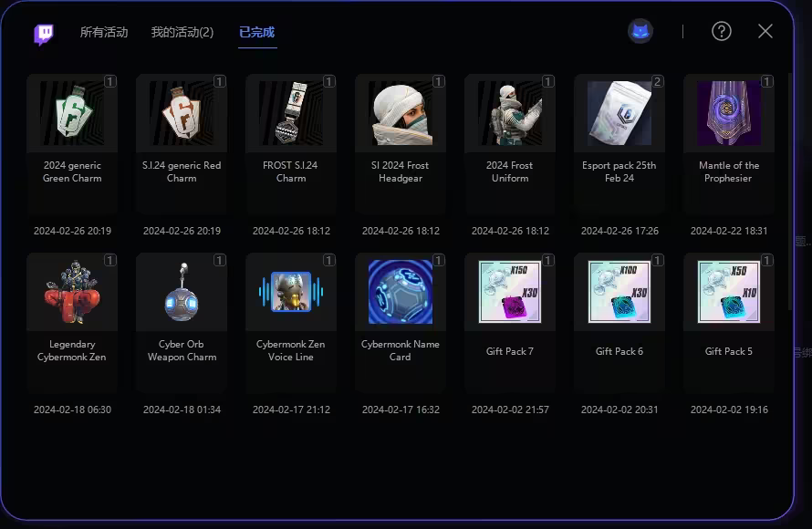This screenshot has width=812, height=529.
Task: Switch to the 我的活动(2) tab
Action: pyautogui.click(x=182, y=32)
